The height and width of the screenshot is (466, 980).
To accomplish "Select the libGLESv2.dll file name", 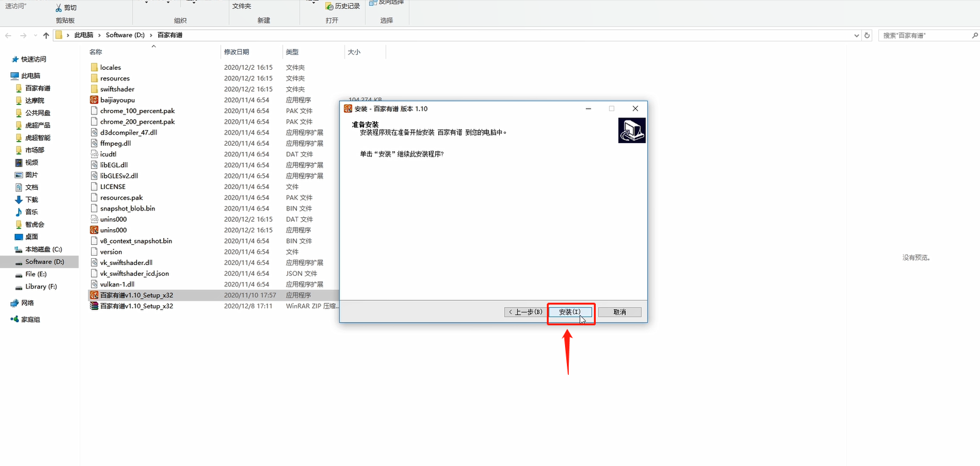I will click(119, 176).
